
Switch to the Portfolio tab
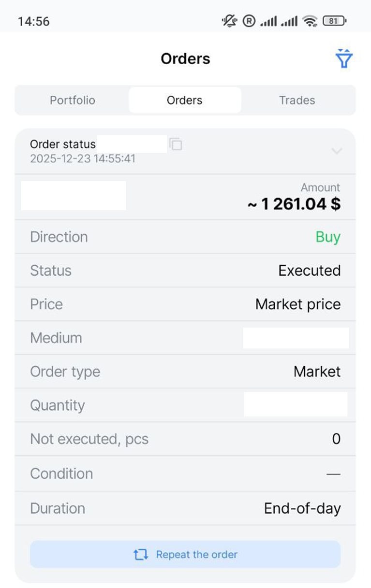coord(73,100)
